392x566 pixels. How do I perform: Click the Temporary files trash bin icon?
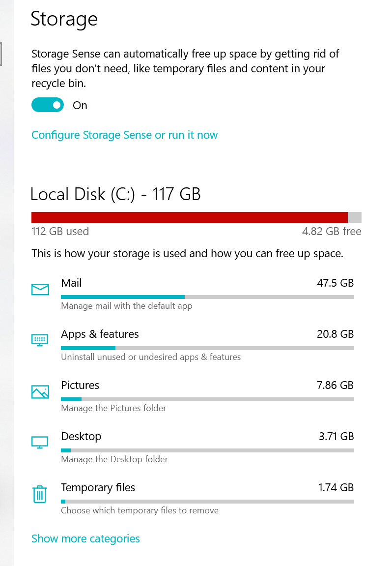(40, 494)
